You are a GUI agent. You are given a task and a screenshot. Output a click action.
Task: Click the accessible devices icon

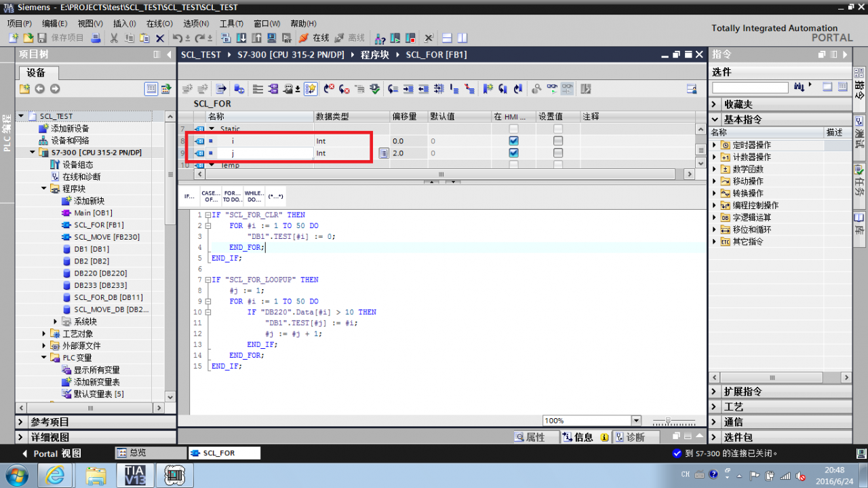click(x=380, y=38)
